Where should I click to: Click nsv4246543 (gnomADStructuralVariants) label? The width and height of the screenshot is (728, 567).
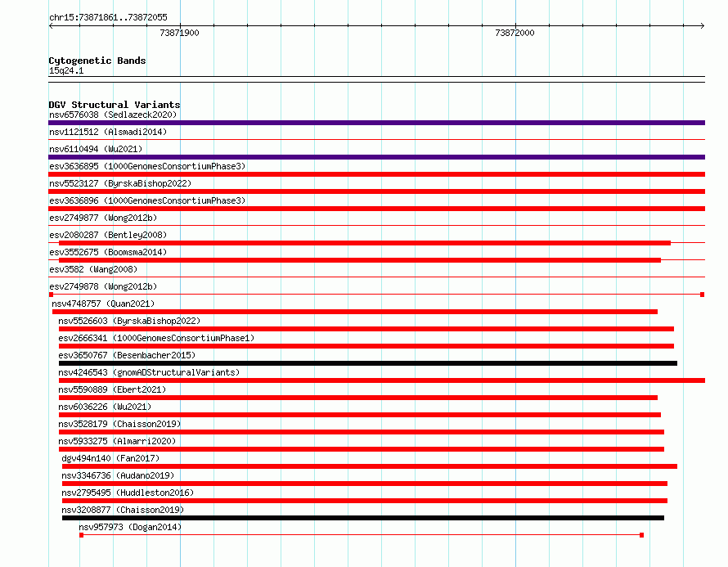coord(149,372)
